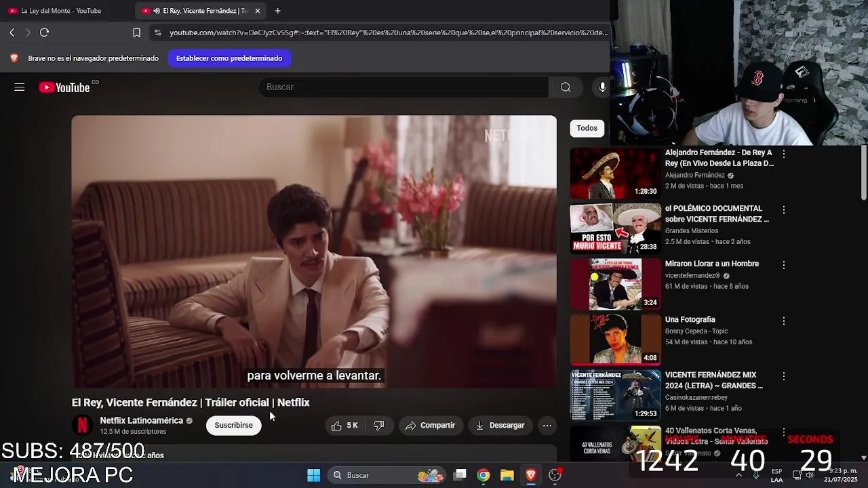The width and height of the screenshot is (868, 488).
Task: Open Task View from taskbar
Action: pos(460,475)
